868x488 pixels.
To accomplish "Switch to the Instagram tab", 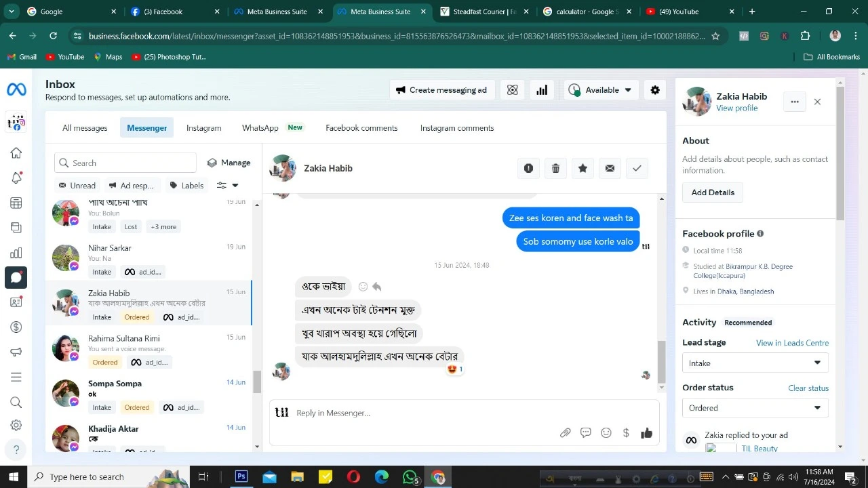I will point(204,127).
